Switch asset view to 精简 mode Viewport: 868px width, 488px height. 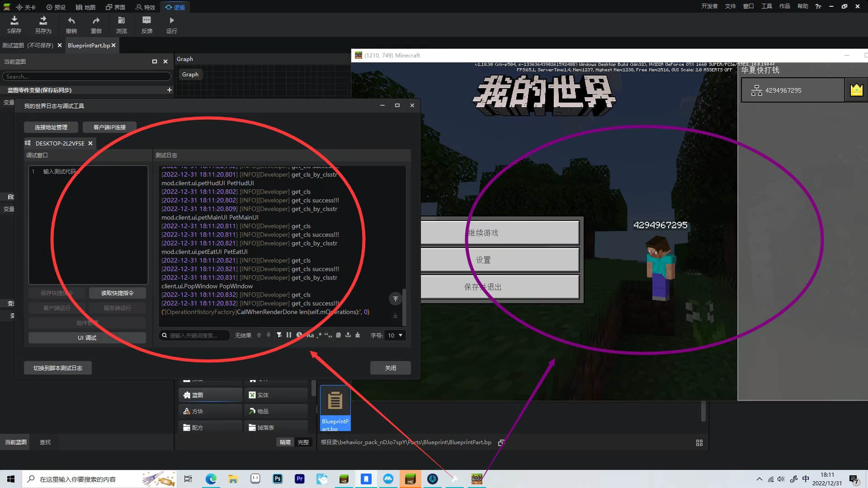point(285,442)
